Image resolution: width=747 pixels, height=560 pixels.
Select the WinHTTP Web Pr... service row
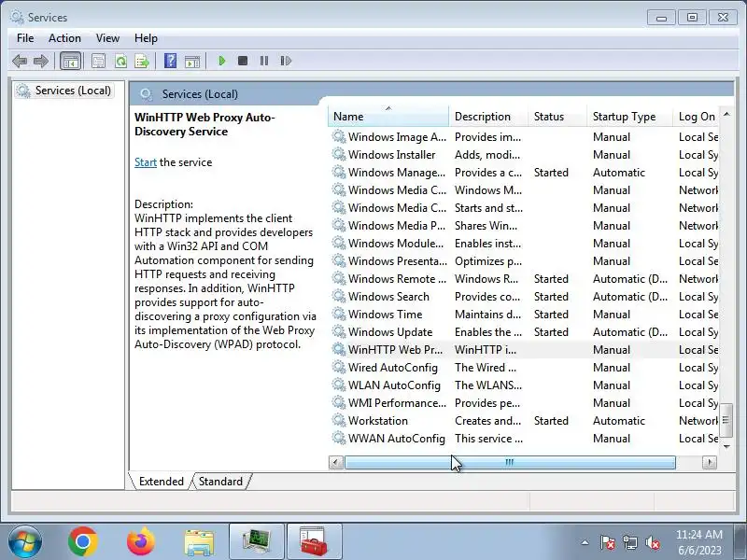point(524,349)
